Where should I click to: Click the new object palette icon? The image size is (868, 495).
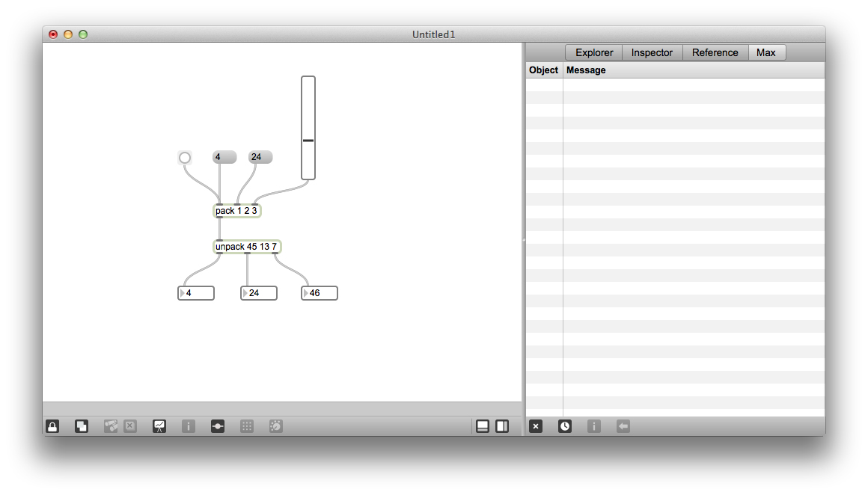pos(111,426)
